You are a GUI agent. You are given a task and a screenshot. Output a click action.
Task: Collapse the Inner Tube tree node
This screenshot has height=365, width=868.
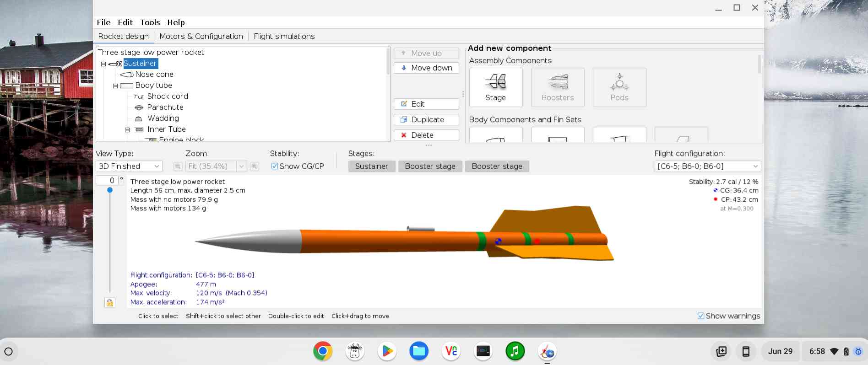127,130
